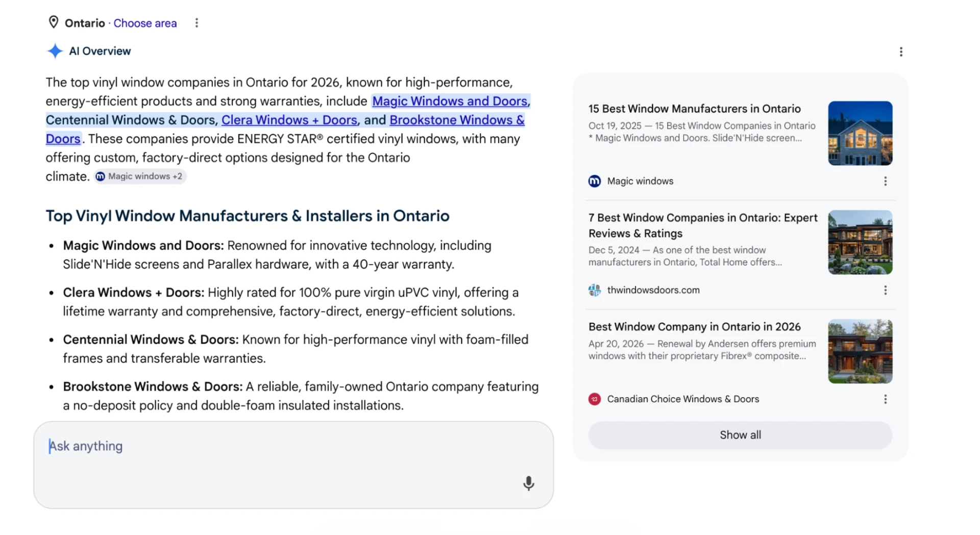Image resolution: width=980 pixels, height=535 pixels.
Task: Click the thumbnail for Best Window Company 2026 article
Action: pyautogui.click(x=860, y=352)
